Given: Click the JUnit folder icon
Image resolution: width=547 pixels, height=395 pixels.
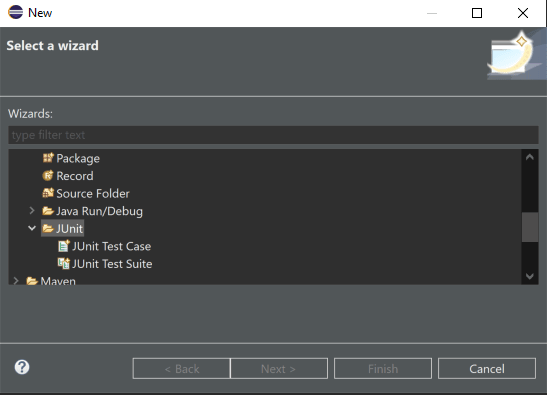Looking at the screenshot, I should (x=48, y=229).
